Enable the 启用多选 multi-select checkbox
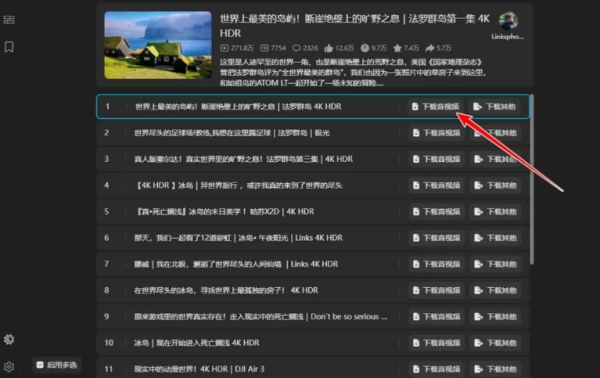This screenshot has height=378, width=600. 40,365
